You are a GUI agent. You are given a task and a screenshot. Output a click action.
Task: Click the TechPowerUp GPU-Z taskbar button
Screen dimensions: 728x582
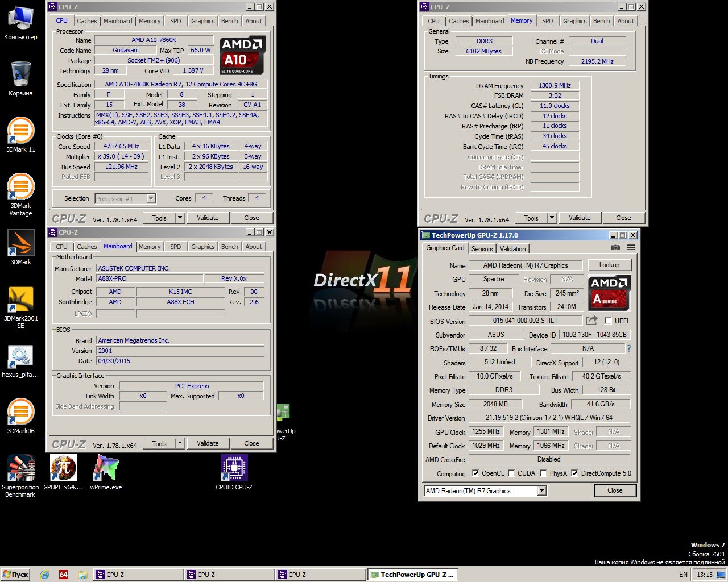point(412,575)
